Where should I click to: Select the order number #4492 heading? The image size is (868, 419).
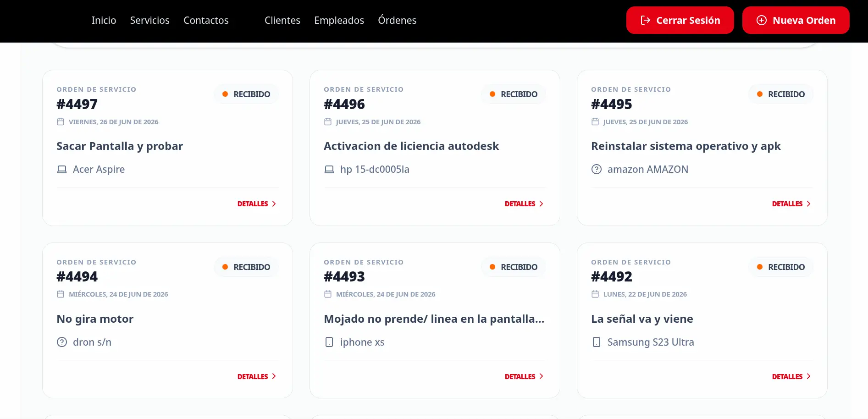[612, 277]
